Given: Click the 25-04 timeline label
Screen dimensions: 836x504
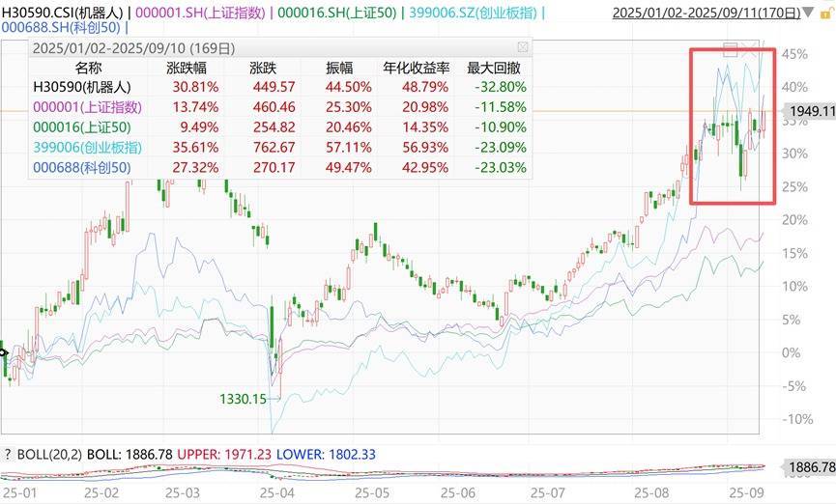Looking at the screenshot, I should click(x=277, y=492).
